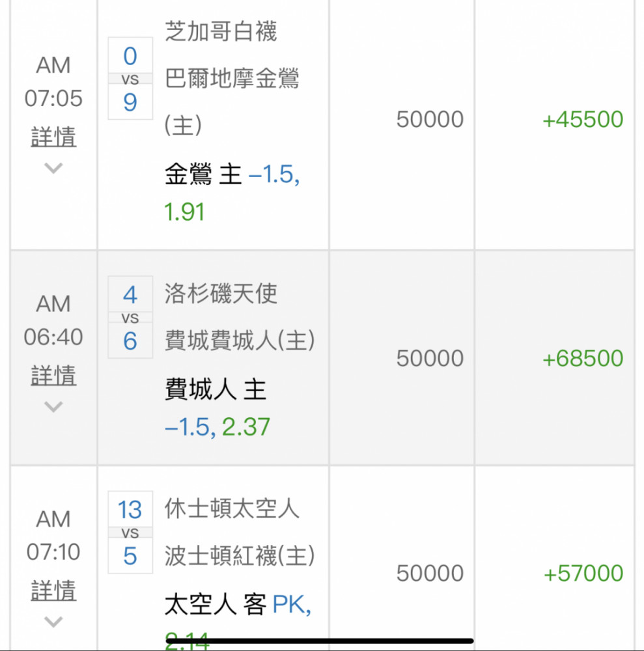Image resolution: width=644 pixels, height=651 pixels.
Task: Expand chevron under the 07:10 game details
Action: 53,622
